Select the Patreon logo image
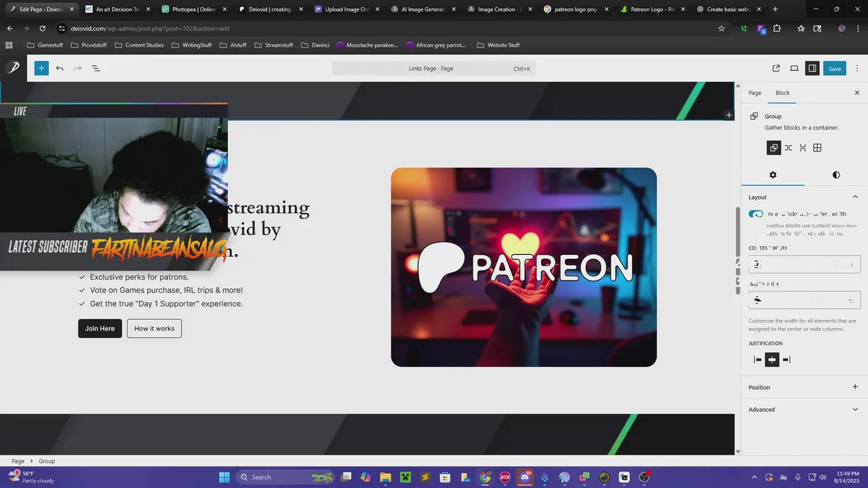 (524, 267)
